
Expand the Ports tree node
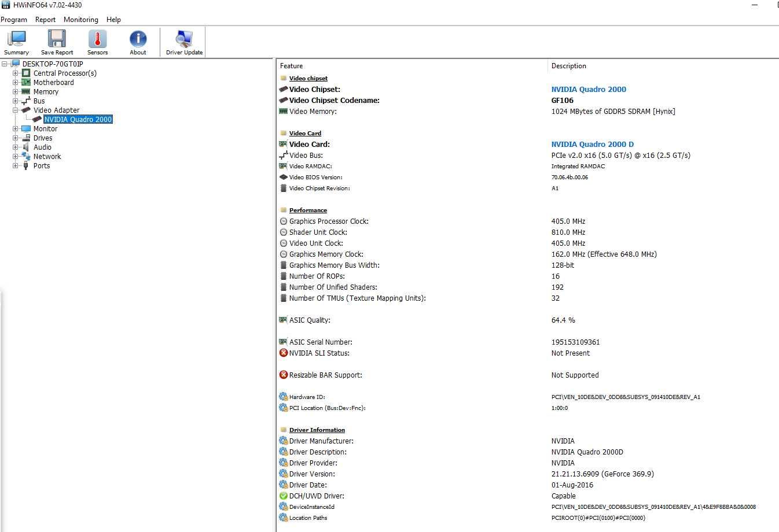tap(16, 166)
